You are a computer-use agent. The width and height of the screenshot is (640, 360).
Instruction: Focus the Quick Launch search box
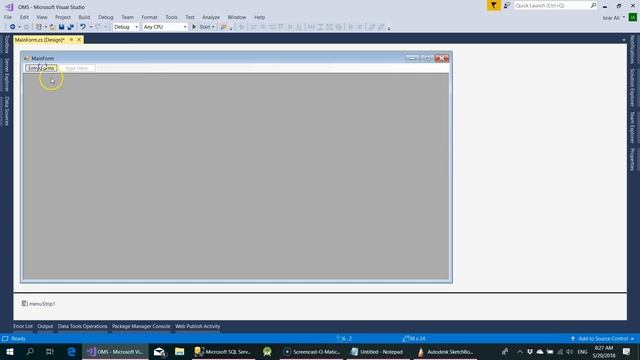[552, 5]
